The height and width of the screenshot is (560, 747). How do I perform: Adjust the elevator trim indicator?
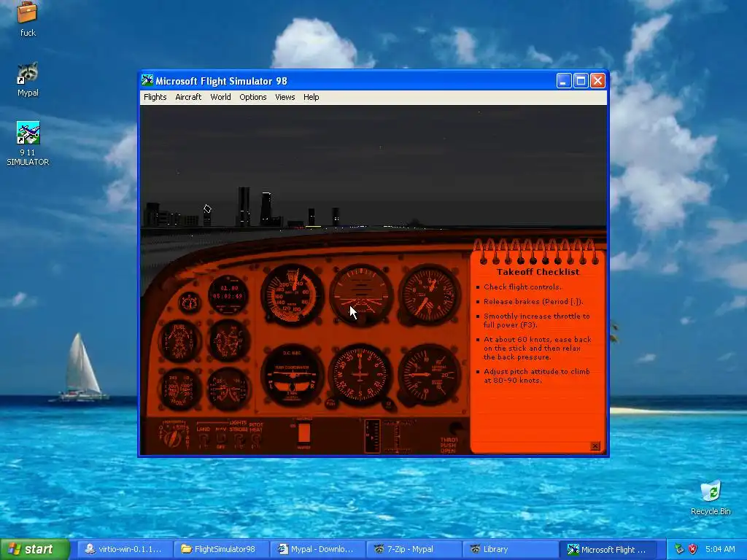pos(372,436)
